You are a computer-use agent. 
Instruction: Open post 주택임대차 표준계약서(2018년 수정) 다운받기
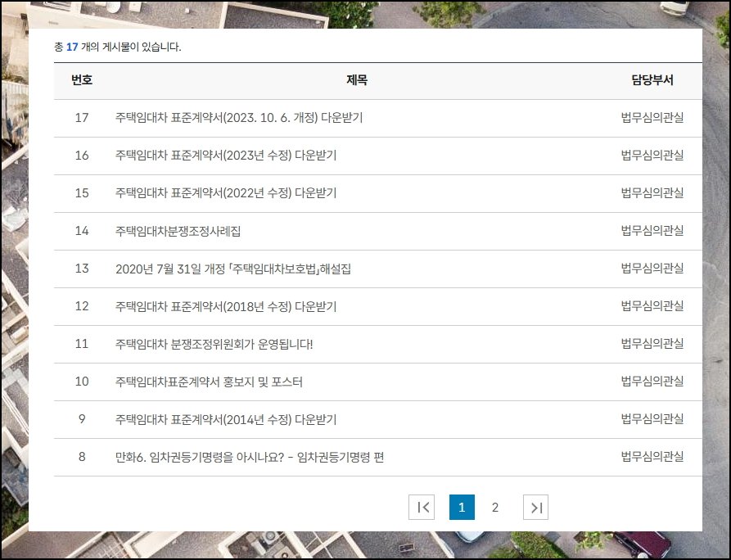pyautogui.click(x=226, y=306)
